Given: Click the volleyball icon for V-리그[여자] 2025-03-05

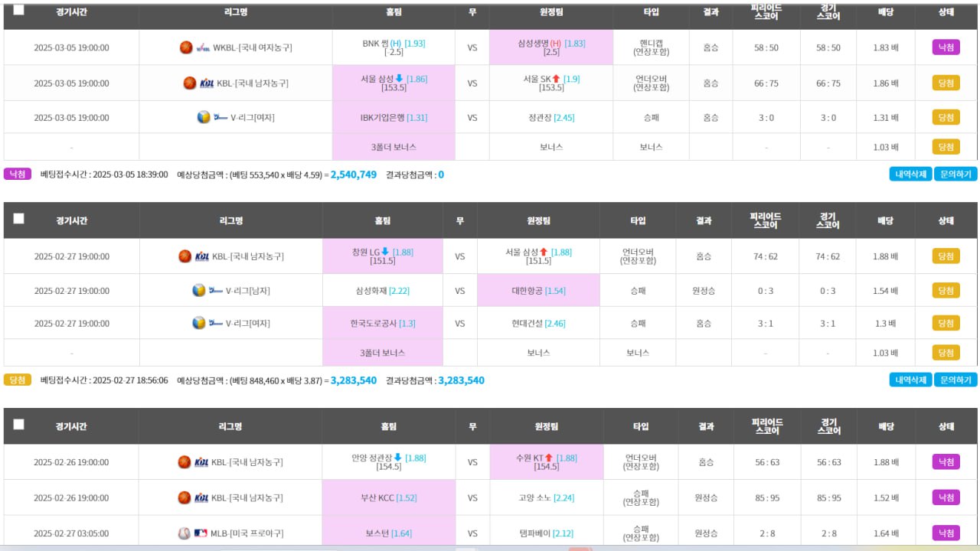Looking at the screenshot, I should tap(203, 117).
